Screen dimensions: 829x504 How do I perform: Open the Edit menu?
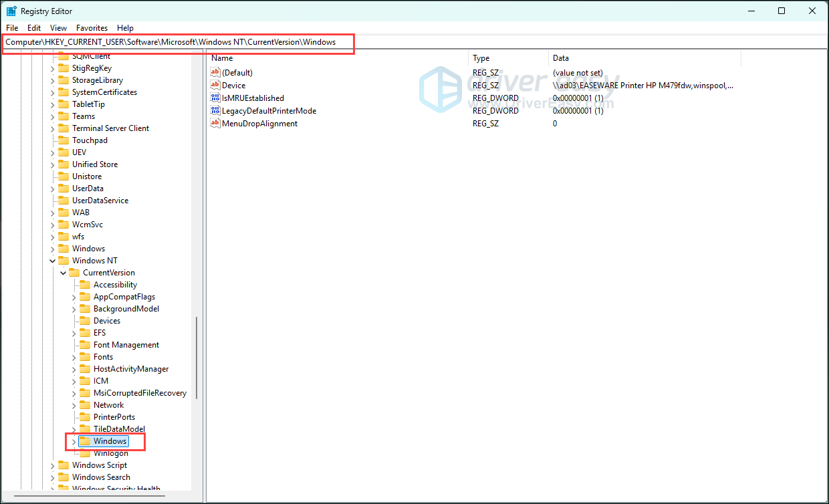click(34, 28)
